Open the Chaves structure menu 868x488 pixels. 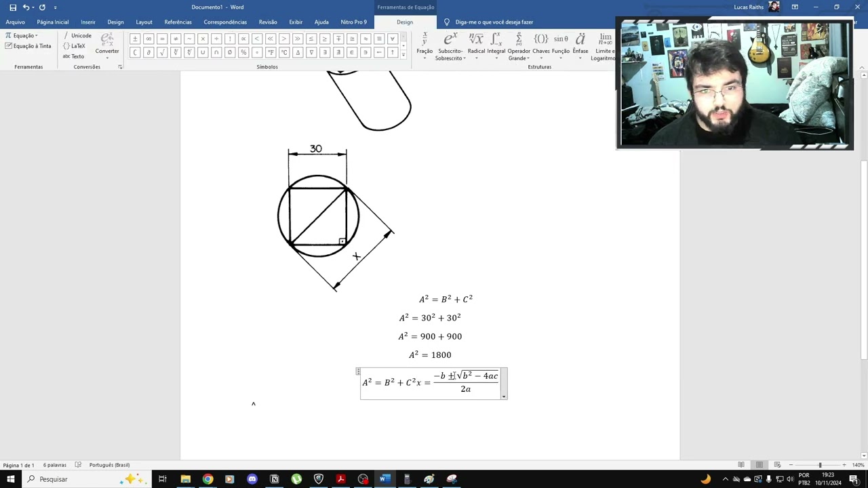coord(541,46)
